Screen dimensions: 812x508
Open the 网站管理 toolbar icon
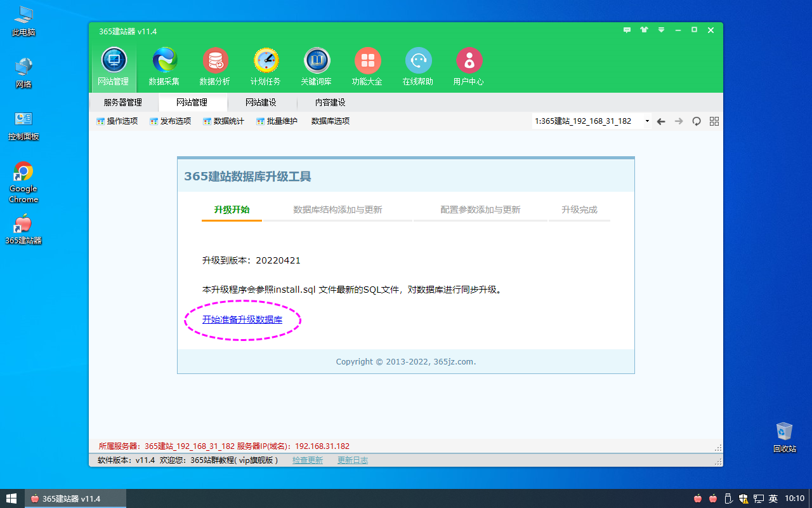(x=114, y=67)
